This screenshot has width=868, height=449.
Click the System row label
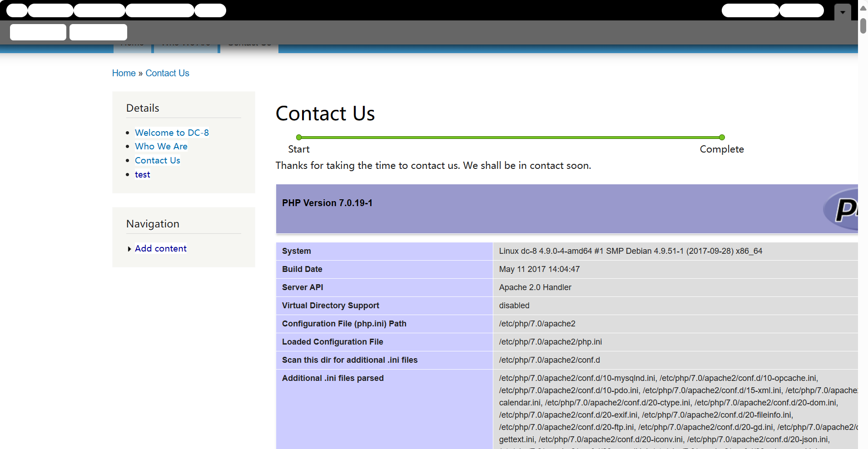297,251
